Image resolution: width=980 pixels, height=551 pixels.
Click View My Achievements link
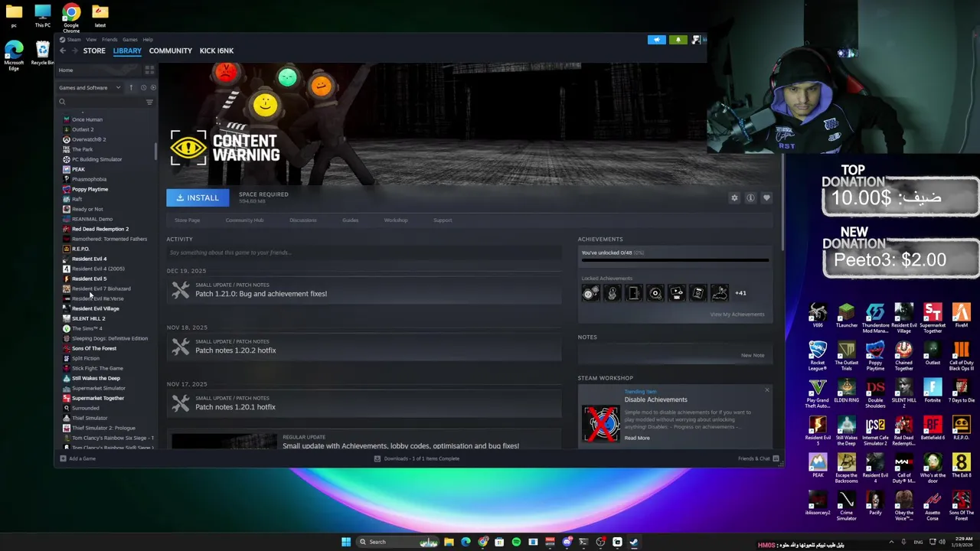click(737, 315)
